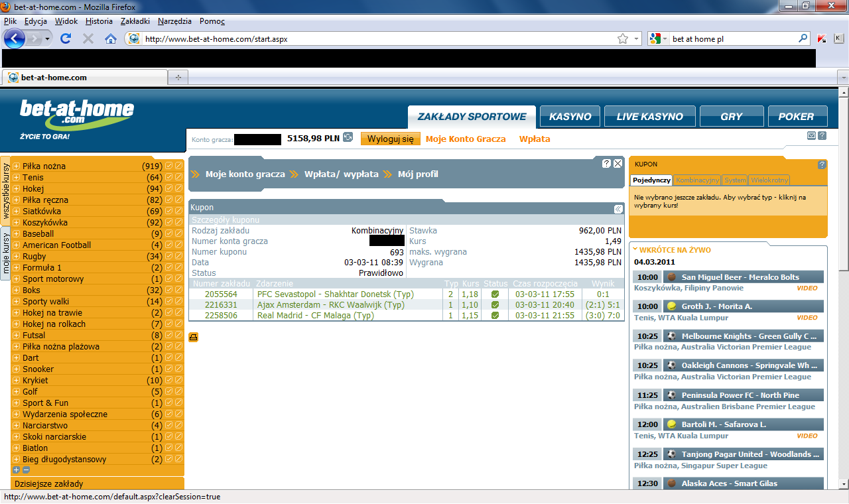Click the search magnifier icon in search box
Viewport: 849px width, 504px height.
[803, 39]
